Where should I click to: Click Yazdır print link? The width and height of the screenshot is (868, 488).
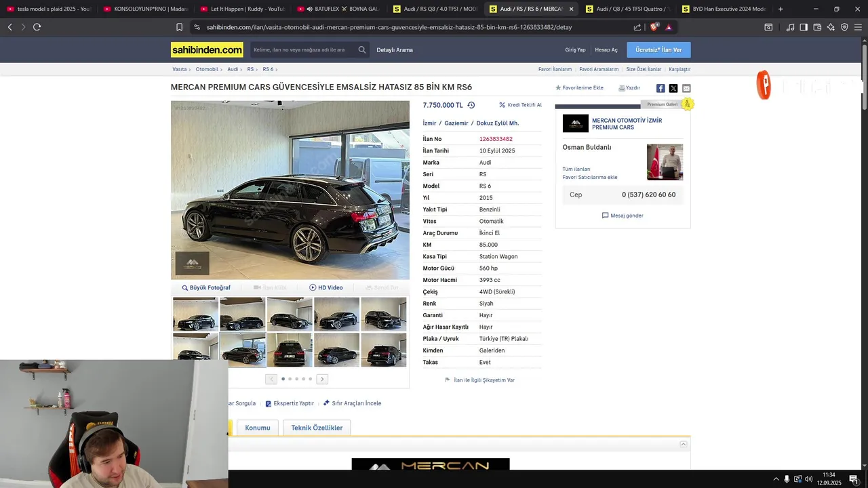coord(629,88)
